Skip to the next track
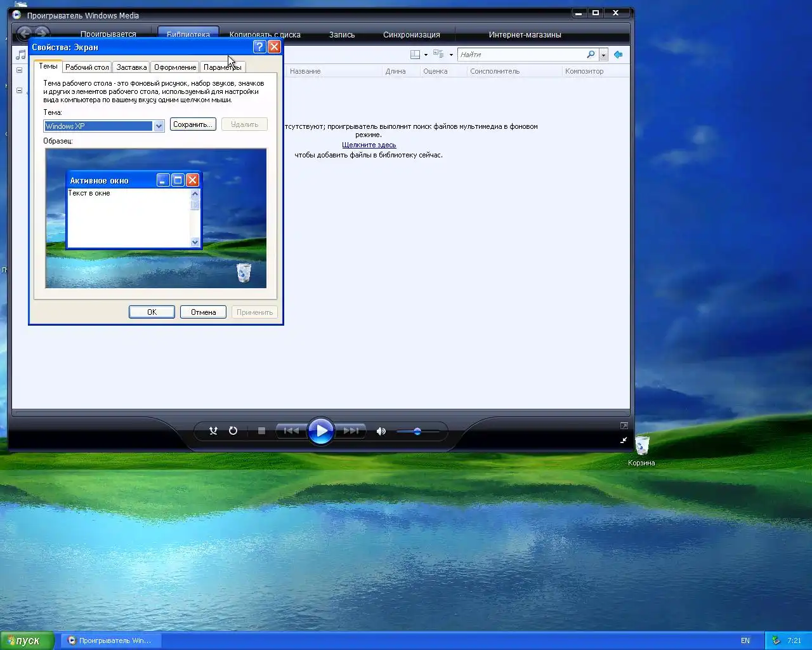The image size is (812, 650). 351,430
